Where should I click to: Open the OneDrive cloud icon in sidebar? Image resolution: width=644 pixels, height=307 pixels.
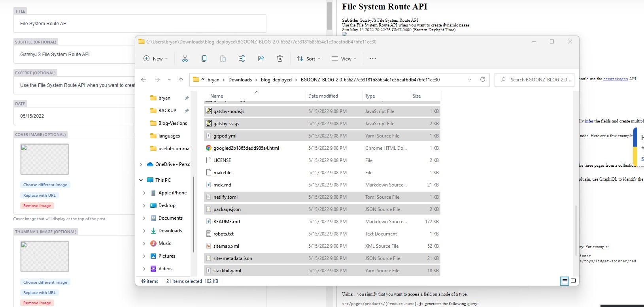pyautogui.click(x=150, y=164)
